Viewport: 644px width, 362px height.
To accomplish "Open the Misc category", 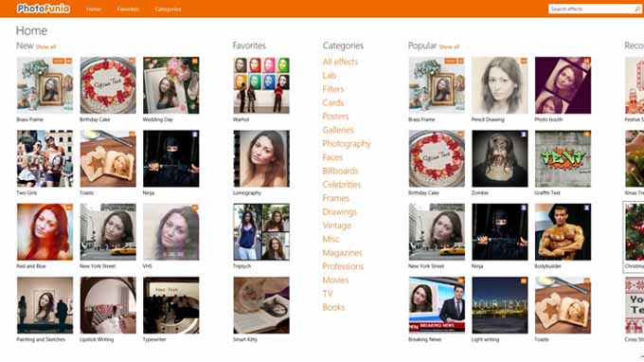I will coord(331,239).
